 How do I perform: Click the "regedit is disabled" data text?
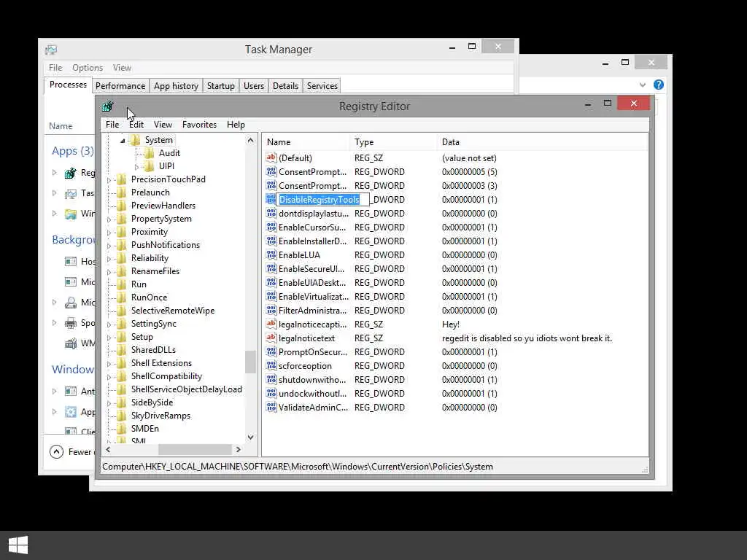tap(527, 338)
